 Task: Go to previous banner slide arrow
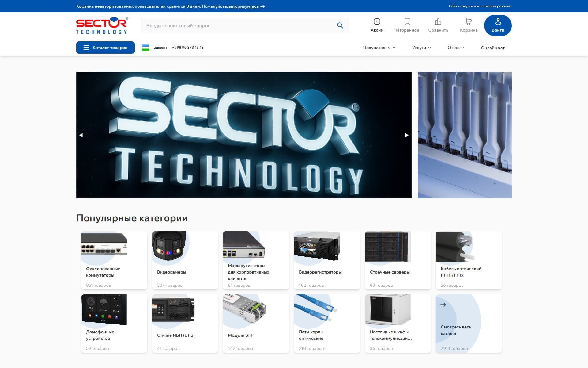click(81, 135)
